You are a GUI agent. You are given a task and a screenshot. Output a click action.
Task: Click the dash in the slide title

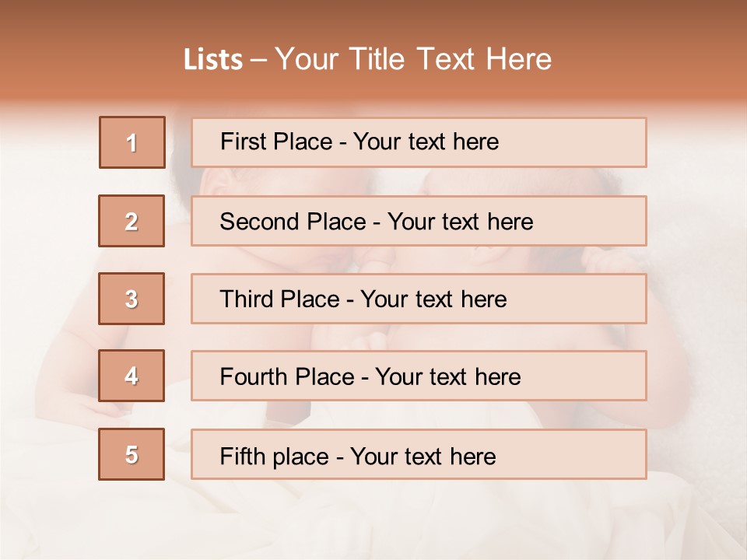coord(259,60)
